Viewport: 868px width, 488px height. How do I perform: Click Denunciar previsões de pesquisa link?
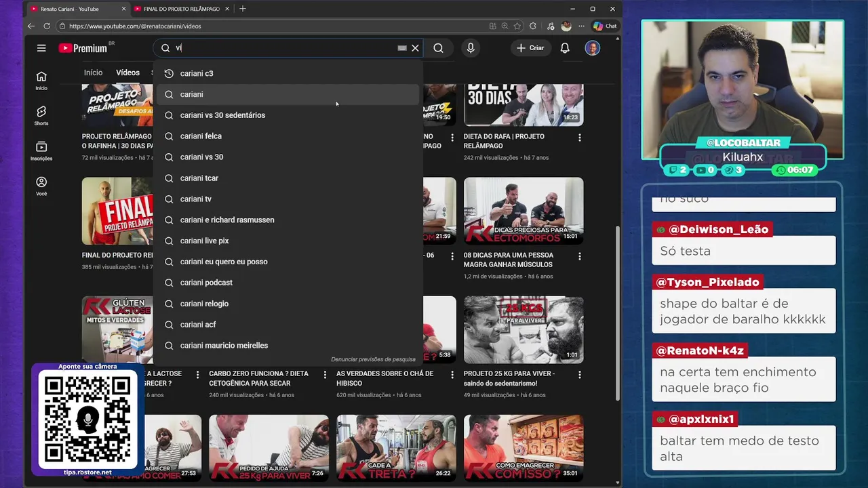pyautogui.click(x=373, y=359)
